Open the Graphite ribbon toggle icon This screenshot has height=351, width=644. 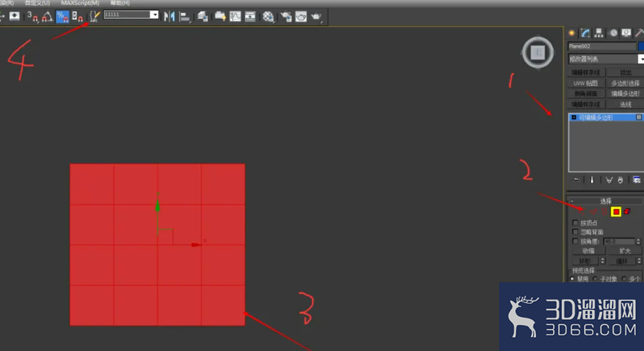[x=220, y=17]
